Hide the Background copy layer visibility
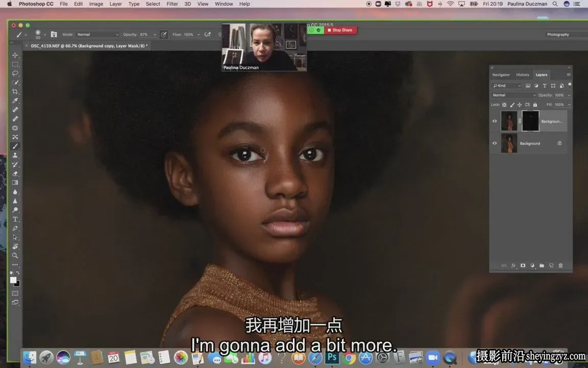Screen dimensions: 588x368 coord(495,121)
